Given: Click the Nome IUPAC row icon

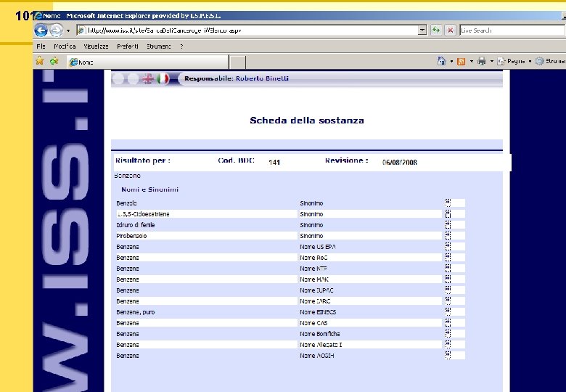Looking at the screenshot, I should tap(448, 290).
